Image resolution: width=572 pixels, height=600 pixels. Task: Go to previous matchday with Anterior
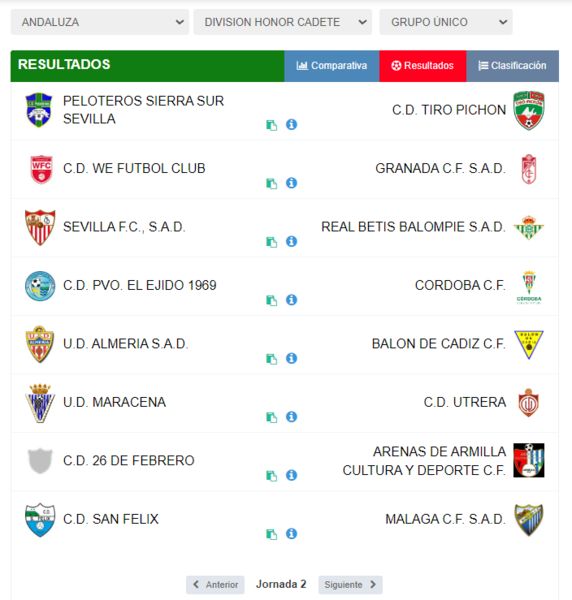pos(215,585)
